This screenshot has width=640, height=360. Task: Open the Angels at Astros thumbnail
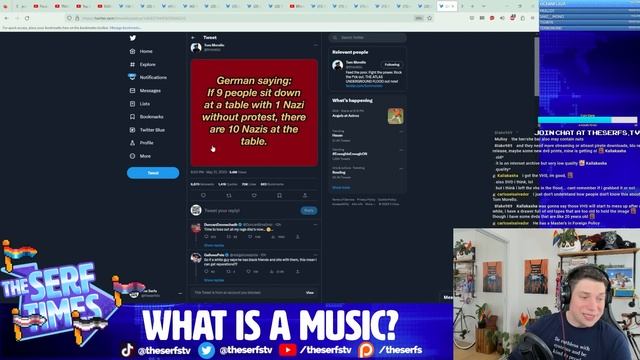point(396,116)
